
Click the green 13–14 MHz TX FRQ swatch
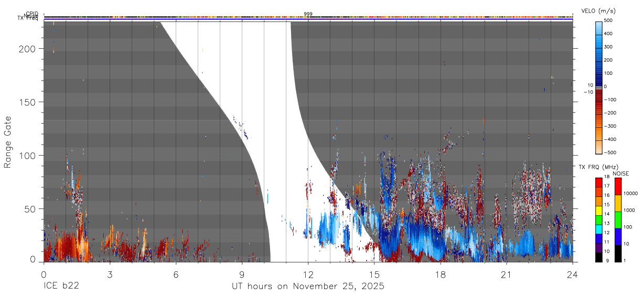click(x=598, y=220)
